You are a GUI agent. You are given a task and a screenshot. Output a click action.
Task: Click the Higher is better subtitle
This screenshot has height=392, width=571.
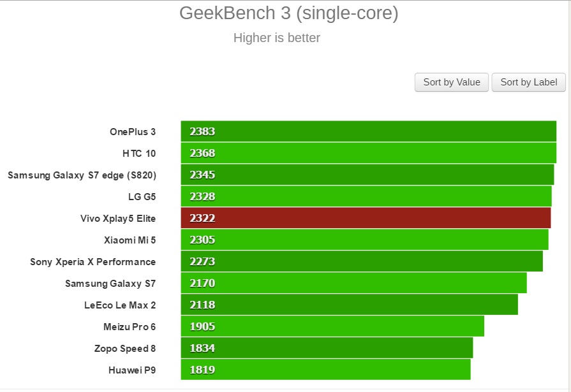[x=276, y=38]
